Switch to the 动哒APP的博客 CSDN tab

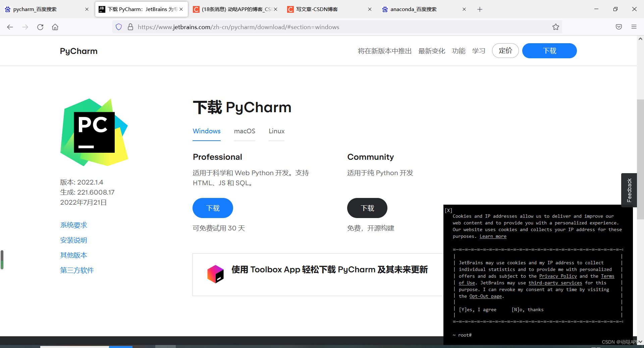click(x=236, y=9)
